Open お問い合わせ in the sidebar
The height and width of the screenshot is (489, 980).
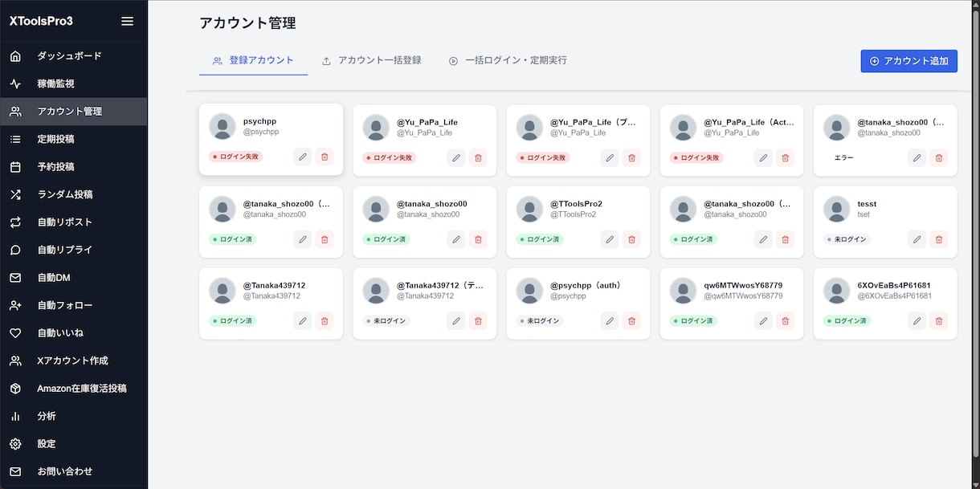[x=73, y=471]
